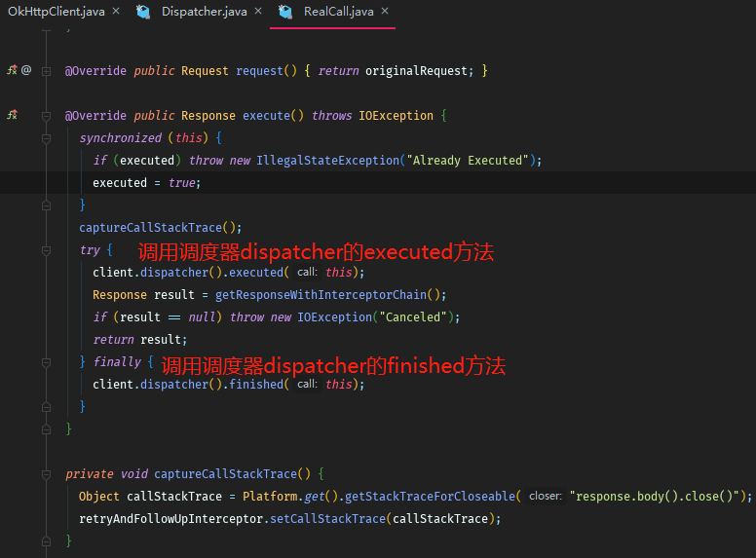Image resolution: width=756 pixels, height=558 pixels.
Task: Collapse the synchronized (this) block
Action: (x=47, y=139)
